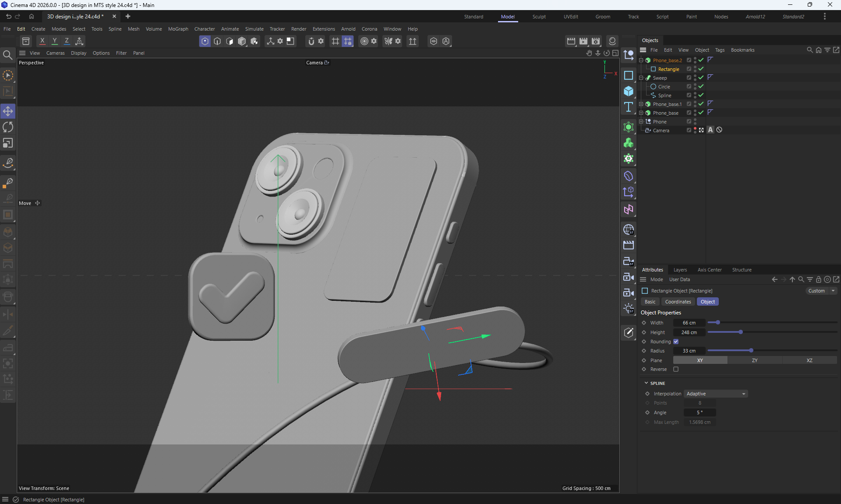Select the Move tool in left toolbar
This screenshot has width=841, height=504.
8,111
